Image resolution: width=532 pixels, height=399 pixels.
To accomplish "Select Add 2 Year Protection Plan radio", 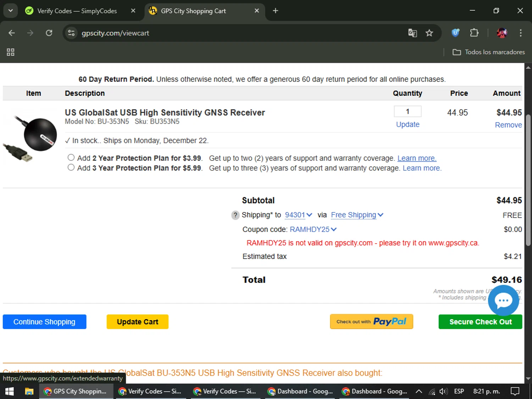I will [71, 157].
